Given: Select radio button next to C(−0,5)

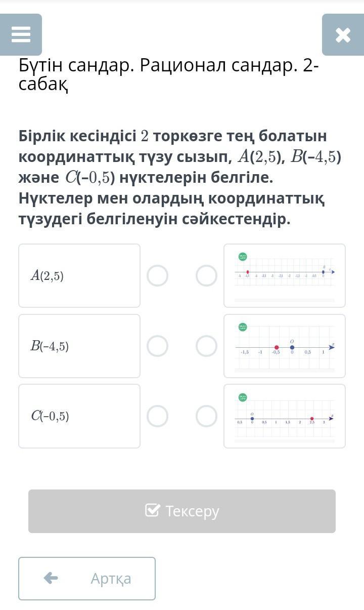Looking at the screenshot, I should click(x=158, y=416).
